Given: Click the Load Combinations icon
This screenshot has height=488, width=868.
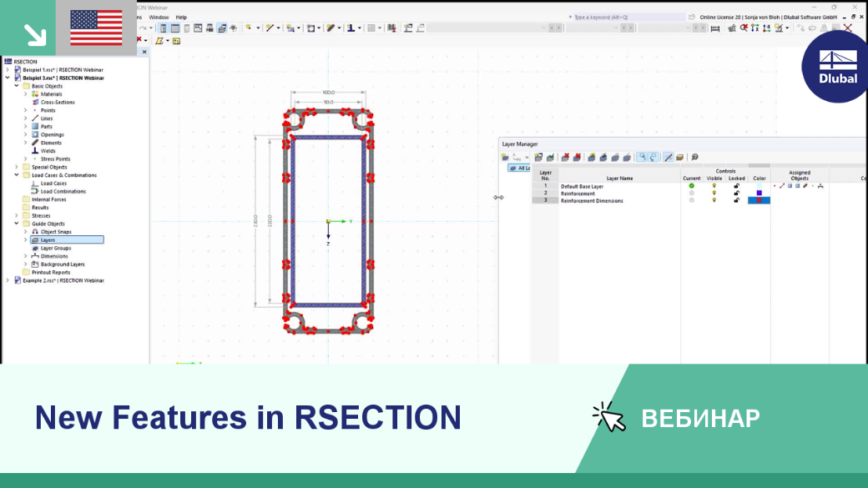Looking at the screenshot, I should click(x=35, y=191).
